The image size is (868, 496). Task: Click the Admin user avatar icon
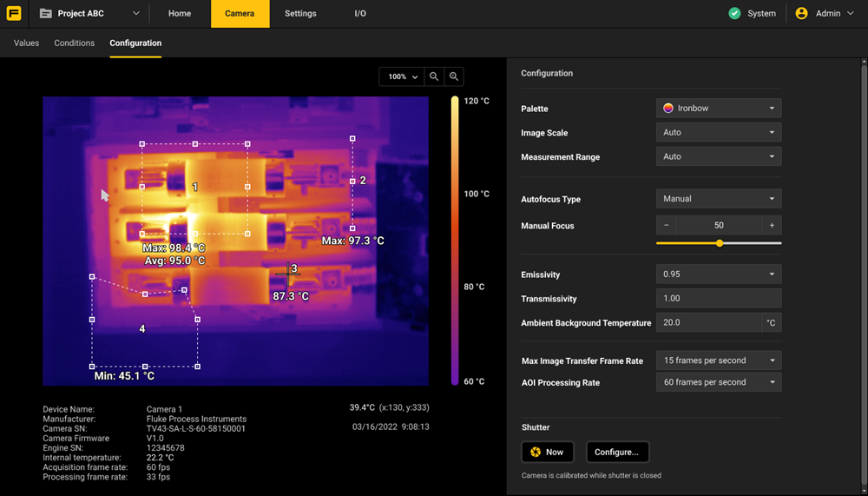pos(801,14)
